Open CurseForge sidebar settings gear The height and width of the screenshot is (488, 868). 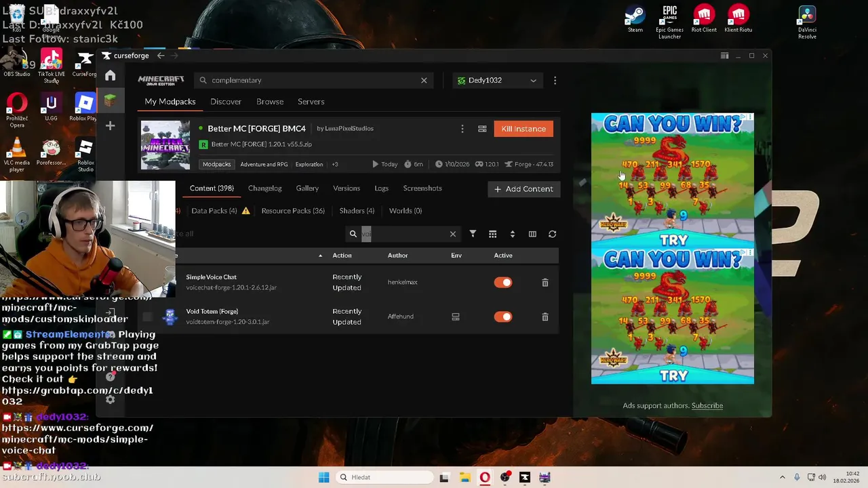(x=111, y=399)
